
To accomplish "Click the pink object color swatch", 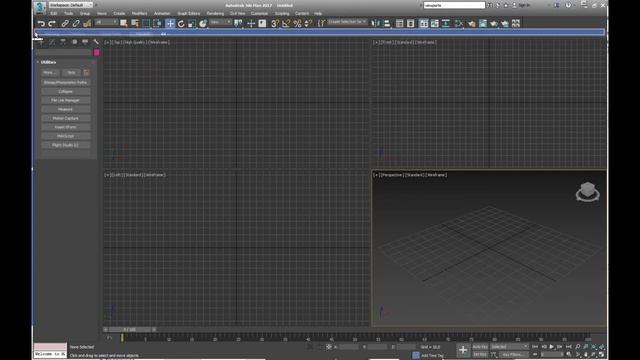I will tap(96, 52).
